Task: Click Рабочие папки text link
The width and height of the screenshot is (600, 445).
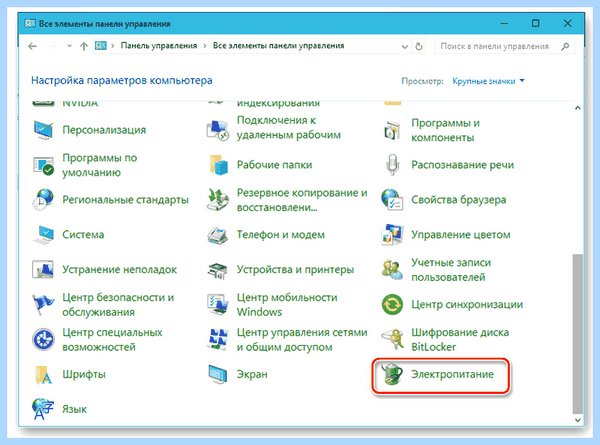Action: [x=274, y=165]
